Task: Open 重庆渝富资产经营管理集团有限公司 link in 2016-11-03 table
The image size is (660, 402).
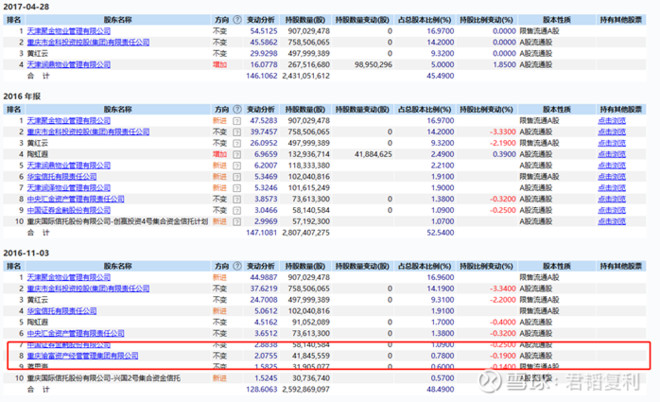Action: 83,356
